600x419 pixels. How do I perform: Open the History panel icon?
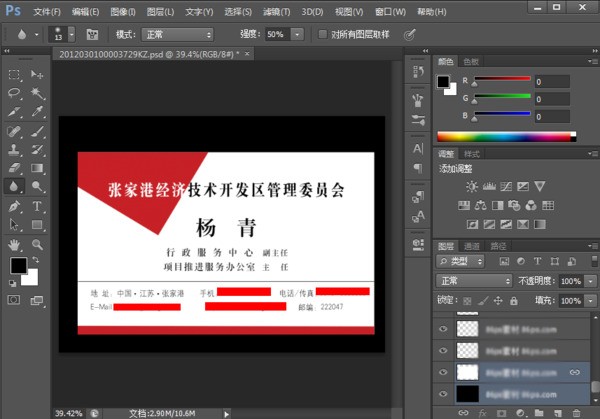418,69
